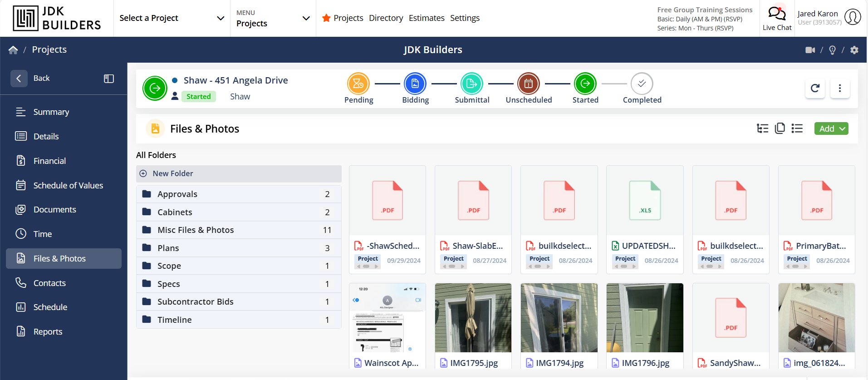Set project stage to Unscheduled

pos(529,84)
